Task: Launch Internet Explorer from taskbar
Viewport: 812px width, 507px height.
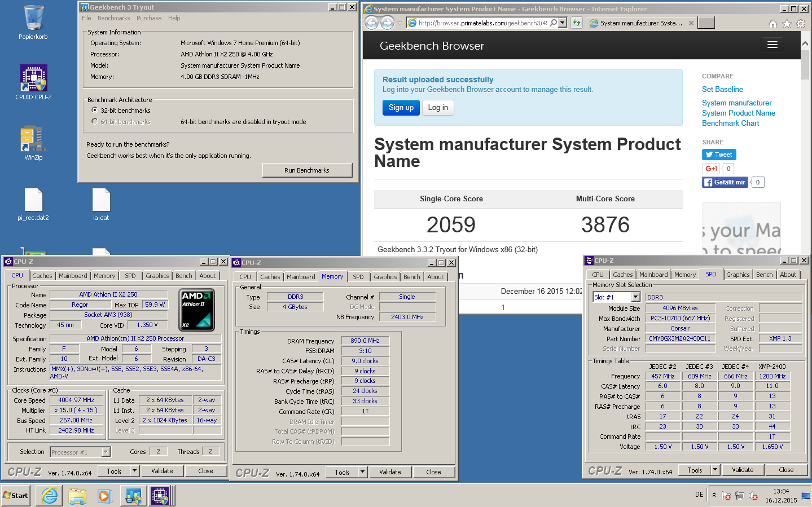Action: pos(49,496)
